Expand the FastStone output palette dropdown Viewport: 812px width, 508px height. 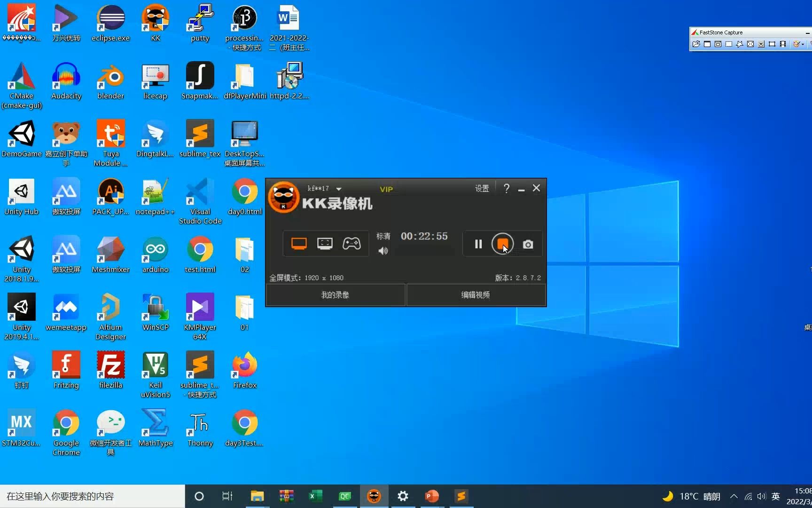tap(803, 44)
